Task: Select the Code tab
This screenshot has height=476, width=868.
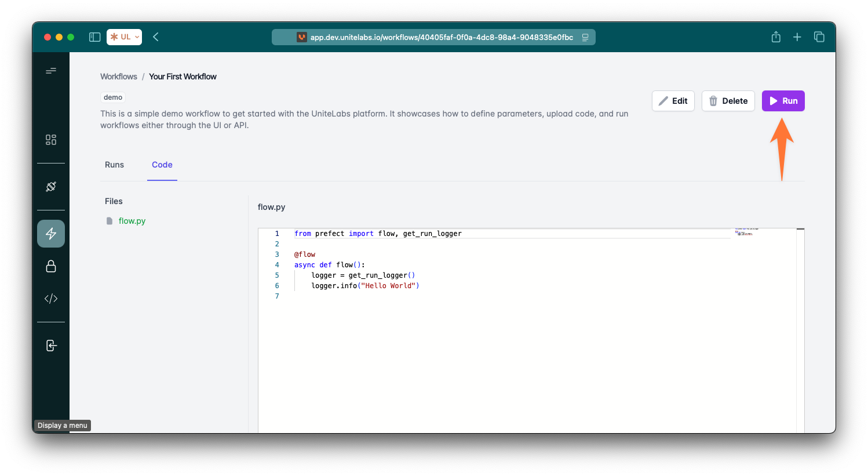Action: point(162,165)
